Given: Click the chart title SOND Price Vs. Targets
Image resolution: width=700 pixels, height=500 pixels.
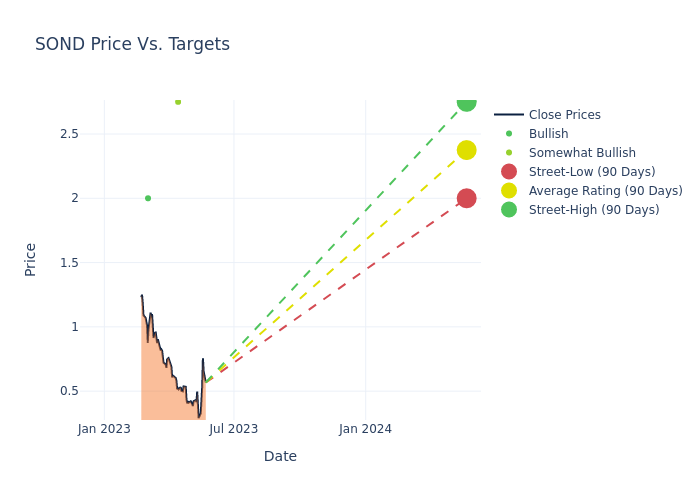Looking at the screenshot, I should click(x=132, y=44).
